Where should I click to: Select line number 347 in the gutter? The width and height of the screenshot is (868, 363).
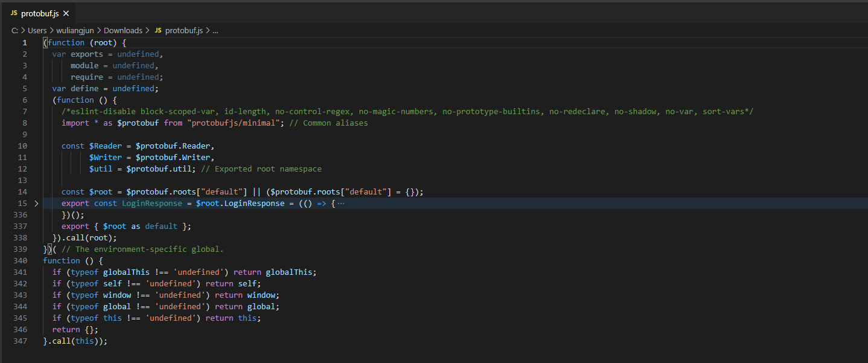[20, 341]
